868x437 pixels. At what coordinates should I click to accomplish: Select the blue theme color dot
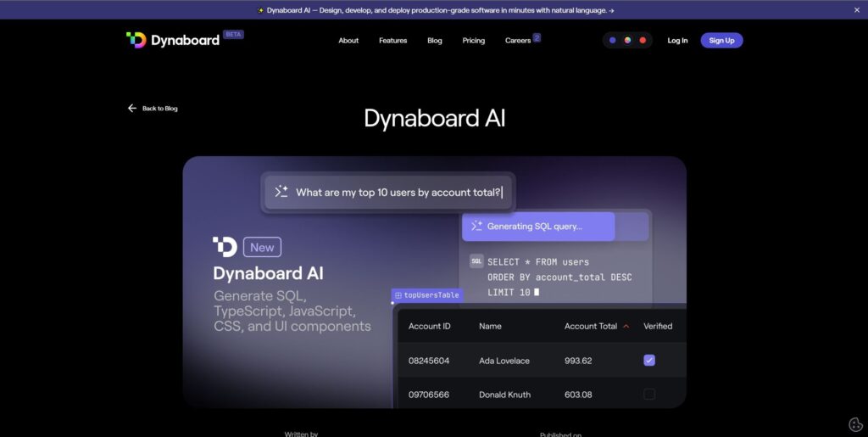(613, 41)
